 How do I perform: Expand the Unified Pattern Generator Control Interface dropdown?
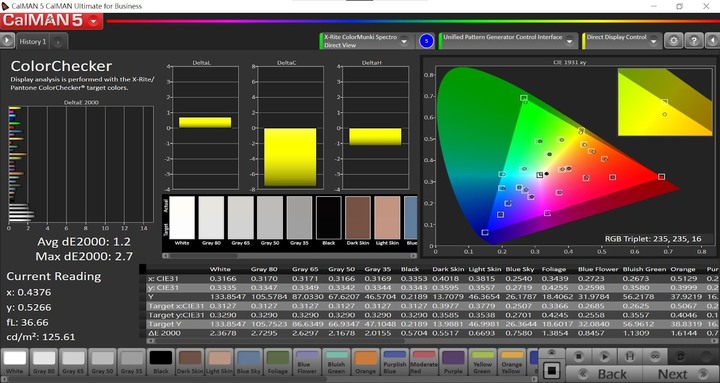tap(569, 41)
